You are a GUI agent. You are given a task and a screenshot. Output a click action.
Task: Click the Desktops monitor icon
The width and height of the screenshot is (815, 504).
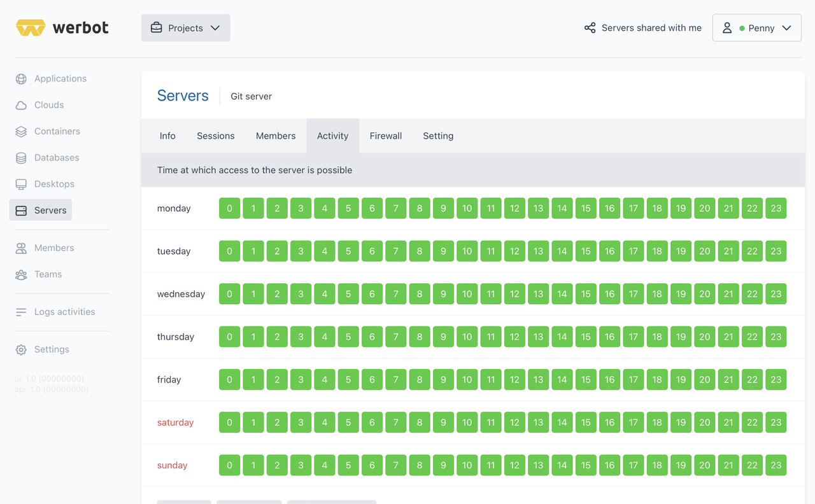tap(21, 184)
